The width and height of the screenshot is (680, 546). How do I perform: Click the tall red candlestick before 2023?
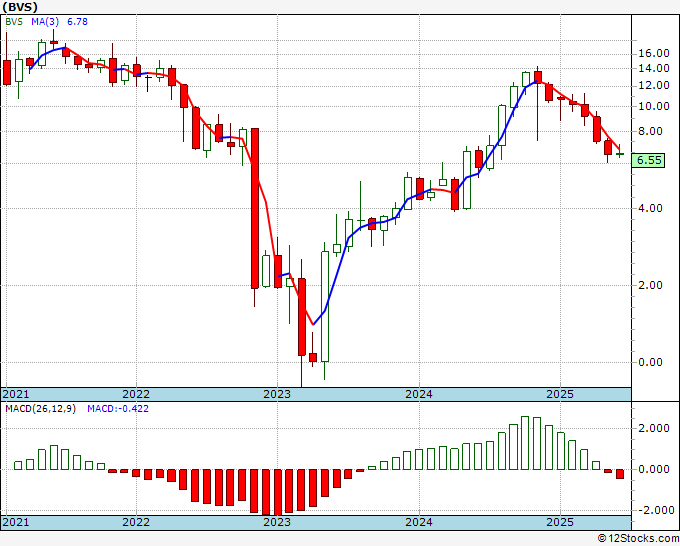pos(255,208)
